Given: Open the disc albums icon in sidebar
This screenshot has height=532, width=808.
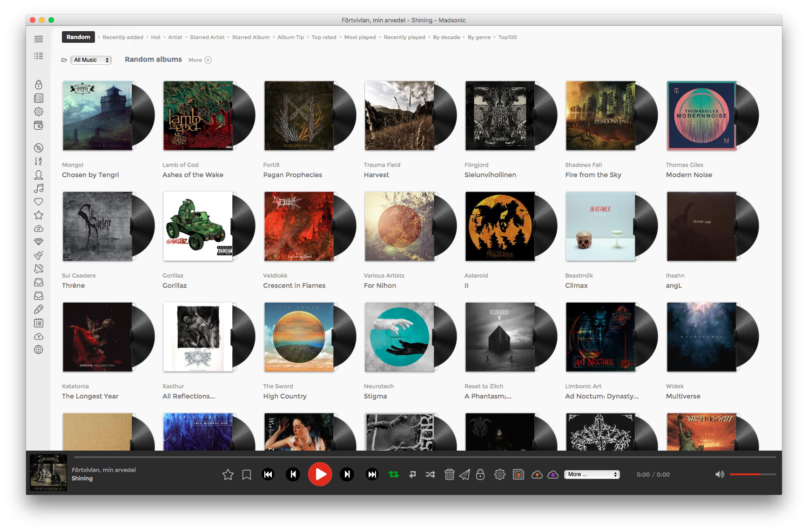Looking at the screenshot, I should (39, 148).
